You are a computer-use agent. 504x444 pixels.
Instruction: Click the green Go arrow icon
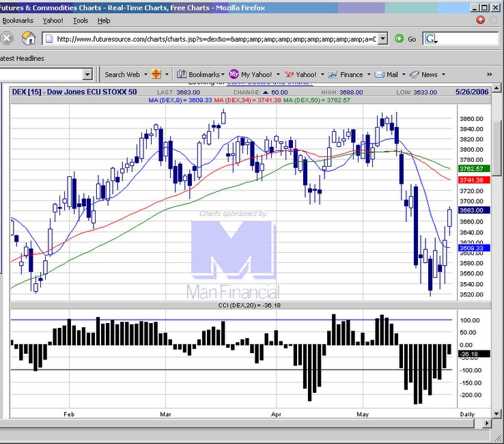click(x=399, y=38)
